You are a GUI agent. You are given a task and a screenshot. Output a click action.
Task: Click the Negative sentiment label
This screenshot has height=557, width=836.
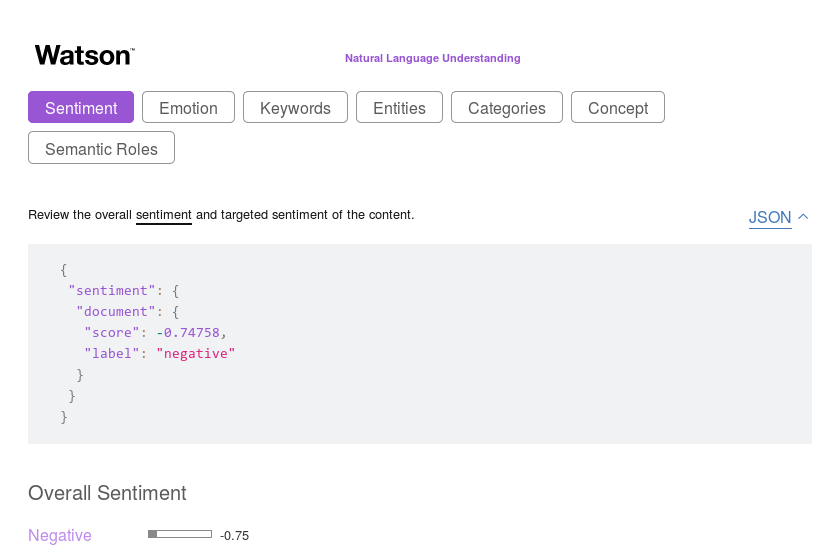point(60,535)
